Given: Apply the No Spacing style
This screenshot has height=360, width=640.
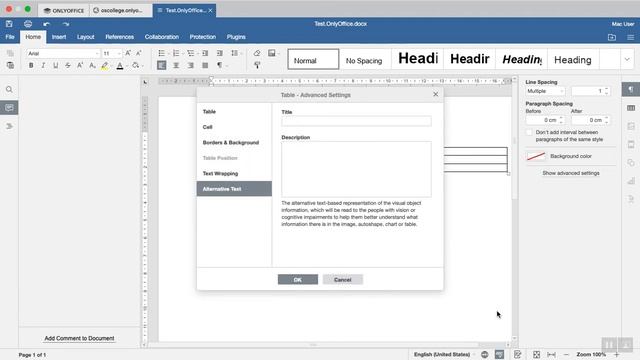Looking at the screenshot, I should pyautogui.click(x=364, y=60).
